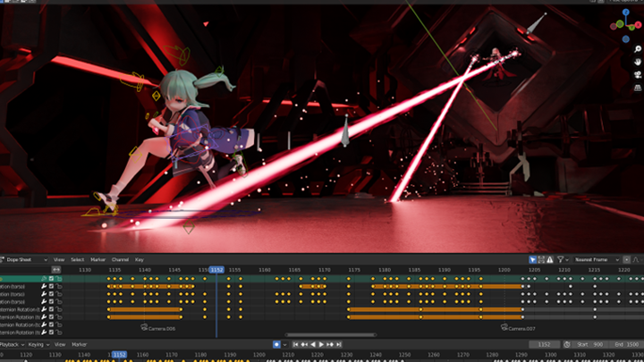This screenshot has height=362, width=644.
Task: Toggle lock on topmost torso channel
Action: coord(59,287)
